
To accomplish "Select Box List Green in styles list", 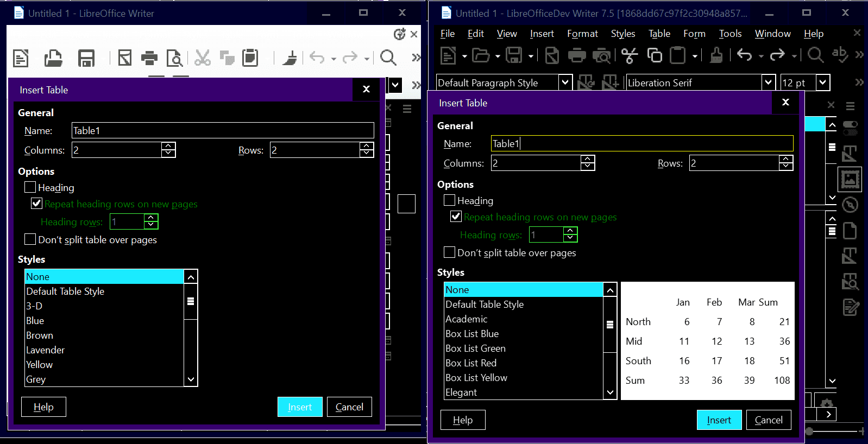I will 475,348.
